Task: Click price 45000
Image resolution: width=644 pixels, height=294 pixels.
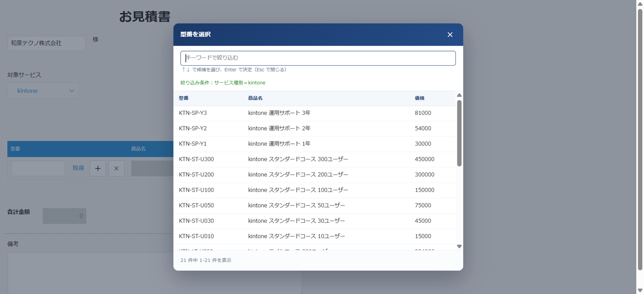Action: [x=423, y=221]
